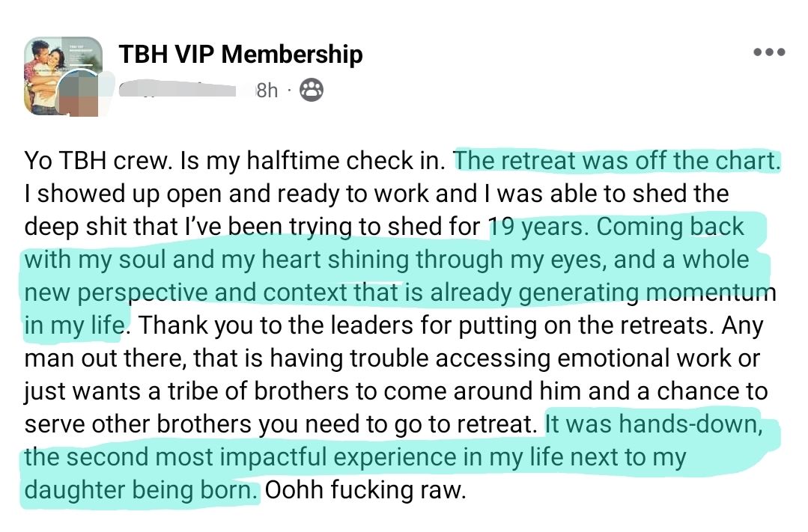808x532 pixels.
Task: Select the highlighted "19 years. Coming back" text
Action: 616,226
